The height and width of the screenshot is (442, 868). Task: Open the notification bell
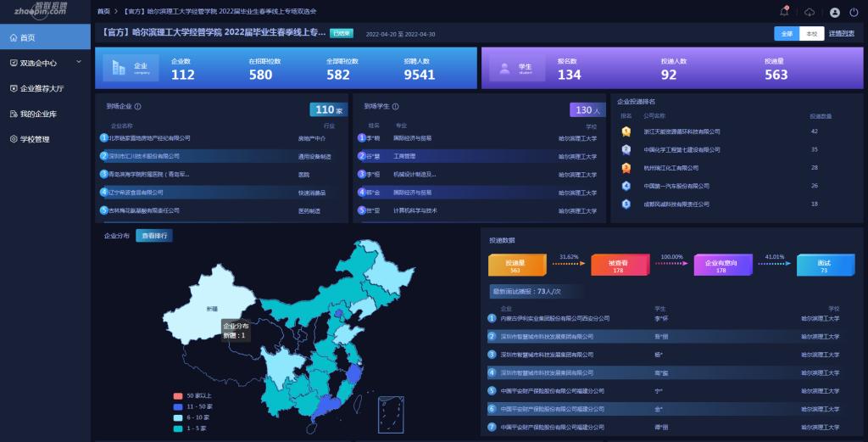click(784, 12)
